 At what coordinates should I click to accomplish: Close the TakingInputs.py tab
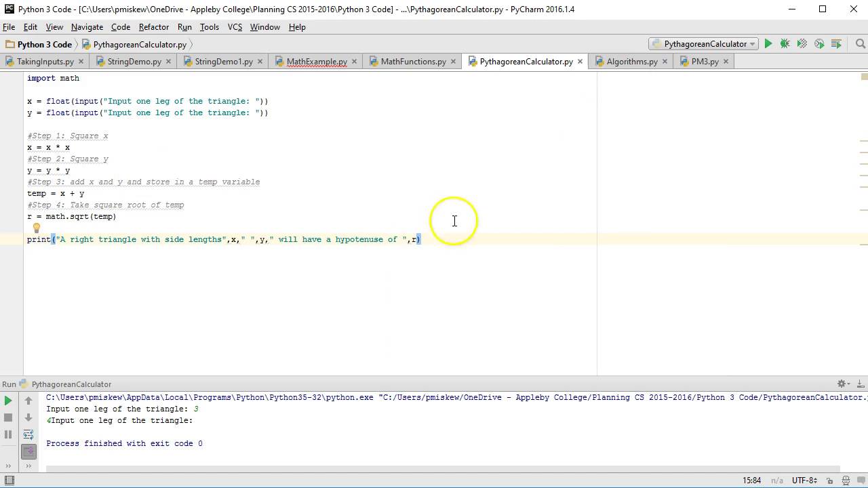(x=81, y=62)
